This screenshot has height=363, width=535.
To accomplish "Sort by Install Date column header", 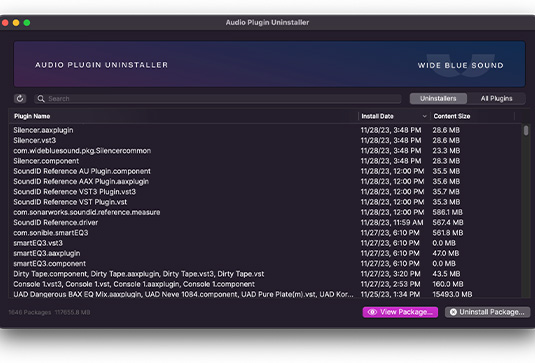I will (x=377, y=116).
